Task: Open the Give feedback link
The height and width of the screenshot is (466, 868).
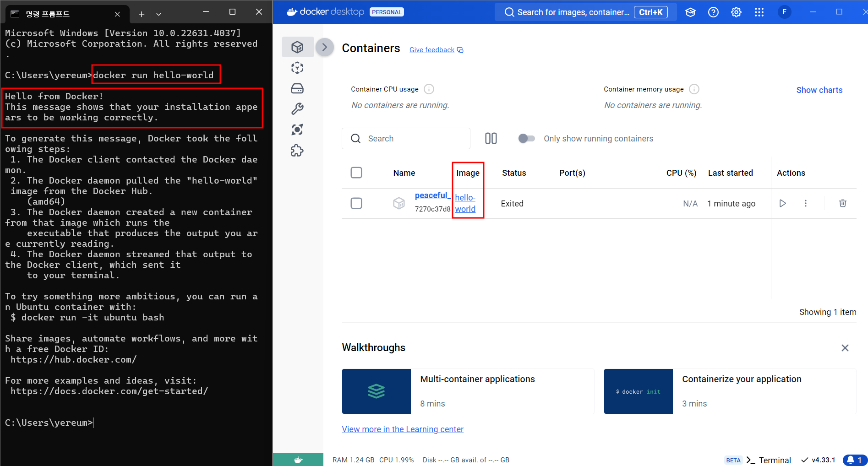Action: (x=436, y=50)
